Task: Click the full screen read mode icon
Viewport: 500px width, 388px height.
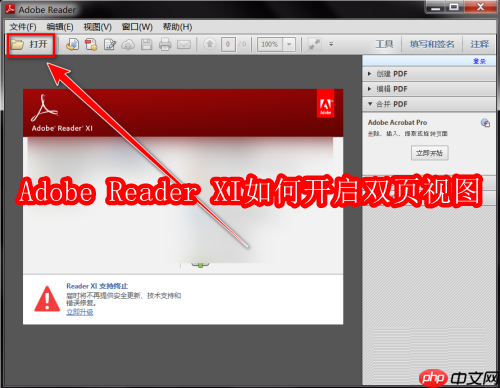Action: click(x=314, y=44)
